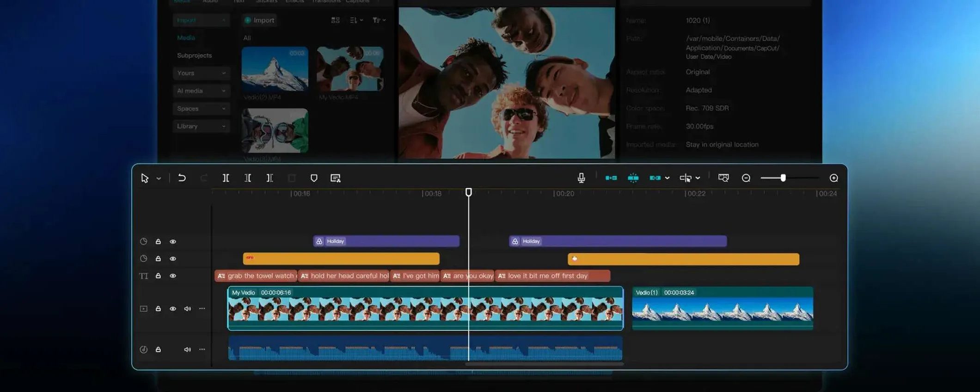Expand the Yours dropdown in sidebar
This screenshot has width=980, height=392.
coord(202,73)
